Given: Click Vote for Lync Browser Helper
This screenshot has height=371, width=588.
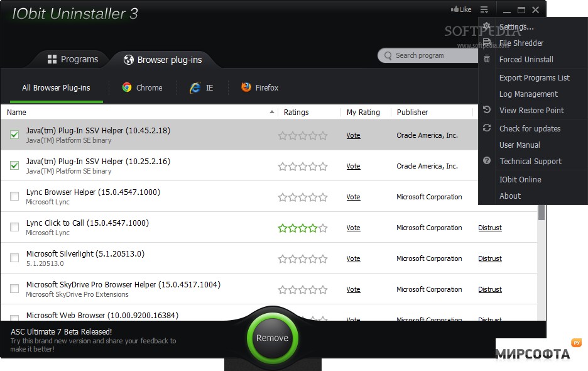Looking at the screenshot, I should coord(353,197).
